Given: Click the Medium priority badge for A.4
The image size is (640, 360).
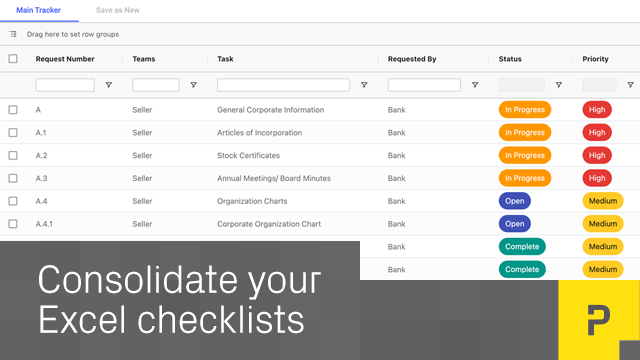Looking at the screenshot, I should (603, 201).
